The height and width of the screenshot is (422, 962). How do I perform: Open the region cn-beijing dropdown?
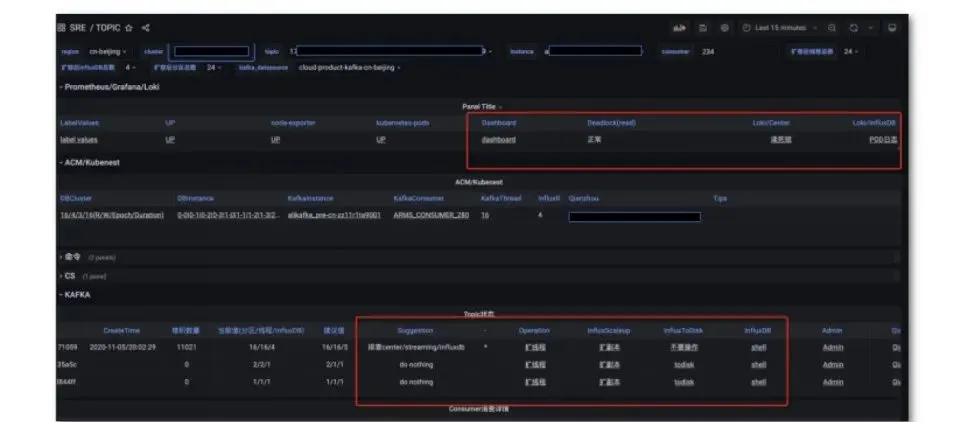(x=107, y=52)
